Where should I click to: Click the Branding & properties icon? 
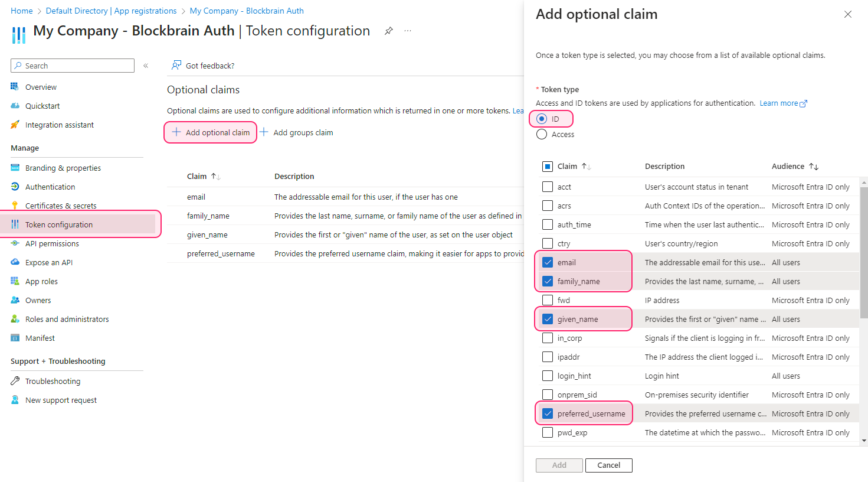tap(15, 168)
